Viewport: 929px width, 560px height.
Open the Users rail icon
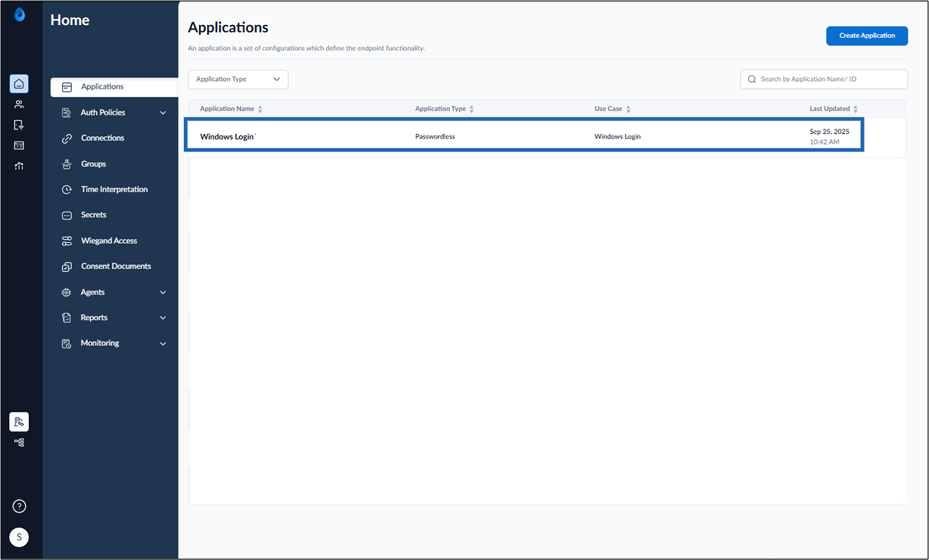click(x=19, y=104)
